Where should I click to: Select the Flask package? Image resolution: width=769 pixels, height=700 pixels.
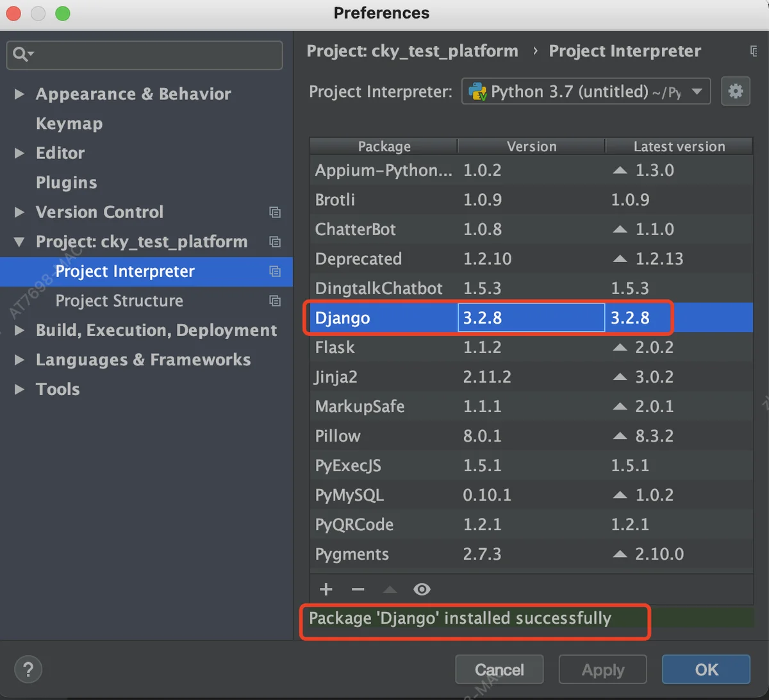coord(335,347)
